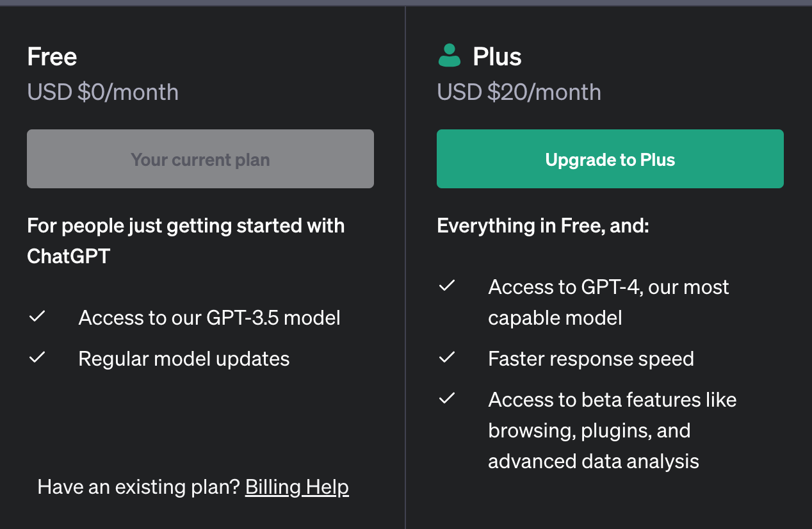The height and width of the screenshot is (529, 812).
Task: Select the Plus plan heading text
Action: (497, 56)
